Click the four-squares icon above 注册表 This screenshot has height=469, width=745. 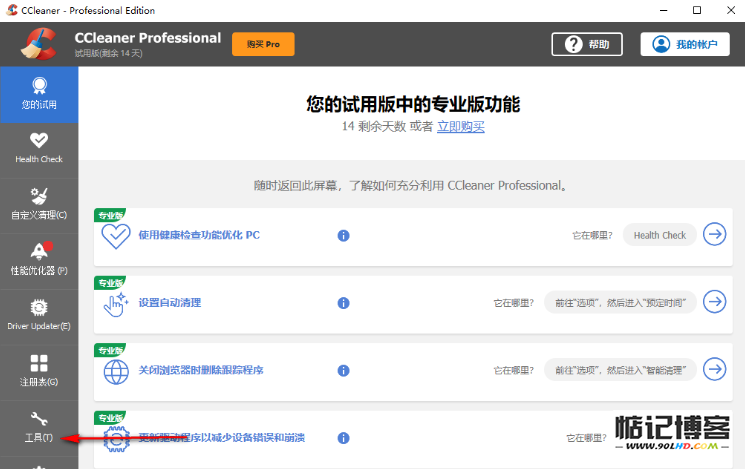tap(39, 363)
